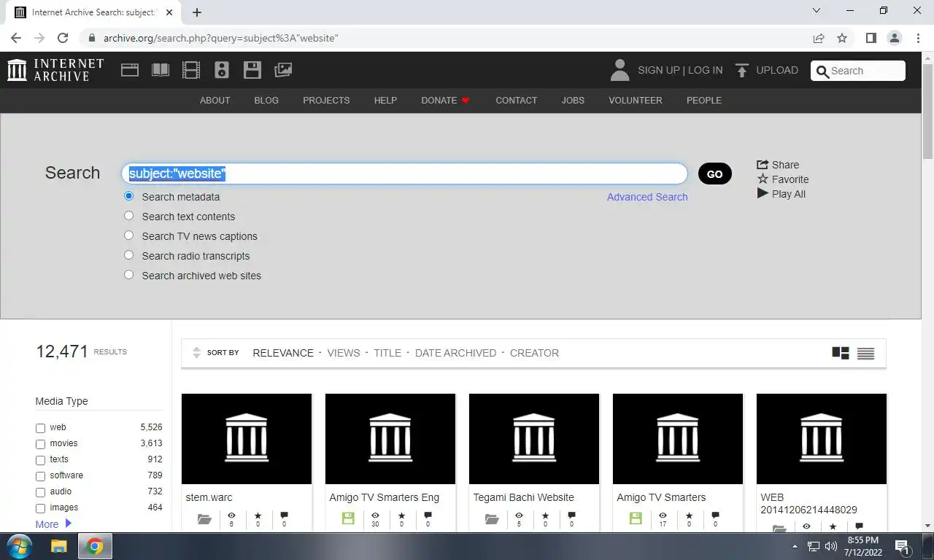934x560 pixels.
Task: Select Search TV news captions option
Action: coord(129,236)
